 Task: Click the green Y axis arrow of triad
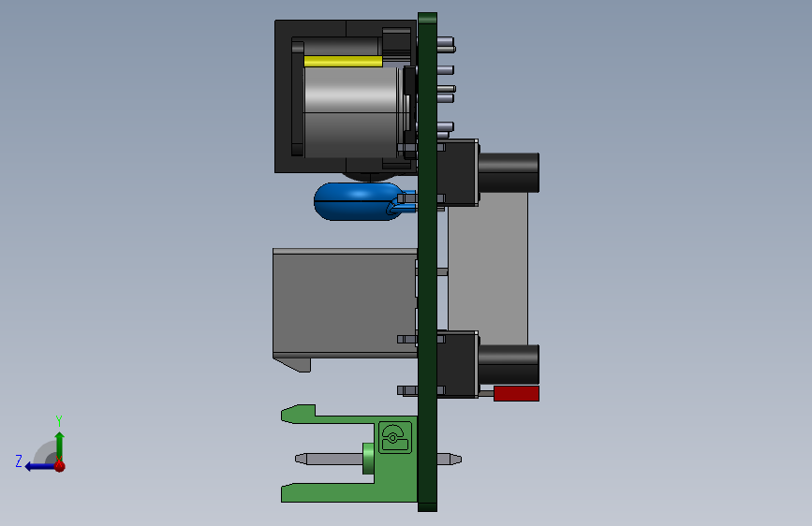click(x=60, y=445)
